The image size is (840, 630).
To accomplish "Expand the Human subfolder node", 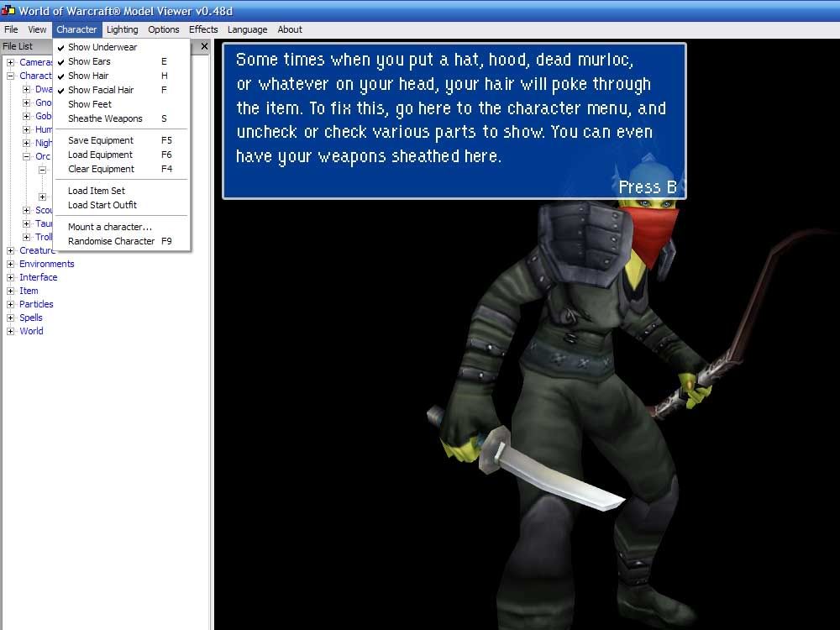I will [x=26, y=129].
